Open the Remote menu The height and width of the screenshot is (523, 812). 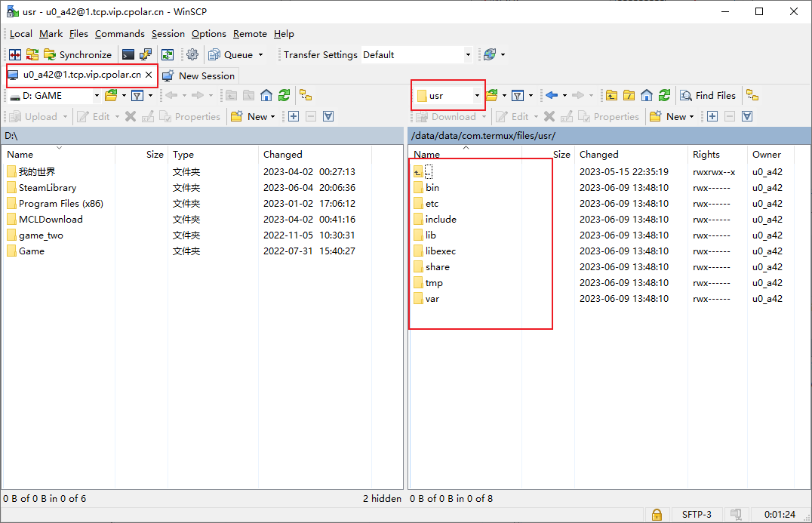(250, 34)
